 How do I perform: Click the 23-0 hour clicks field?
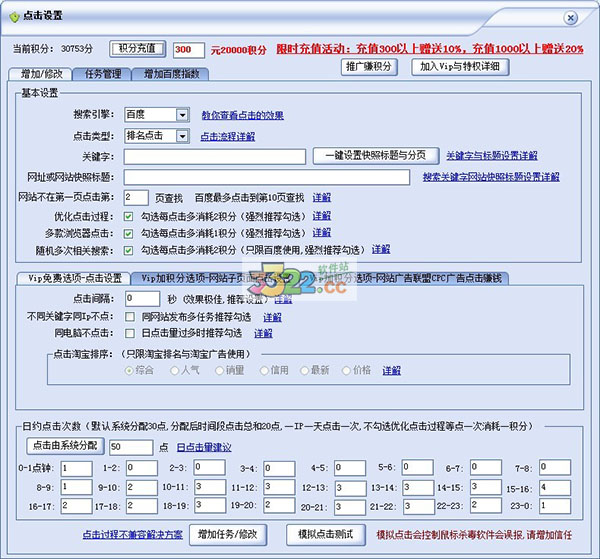tap(555, 506)
